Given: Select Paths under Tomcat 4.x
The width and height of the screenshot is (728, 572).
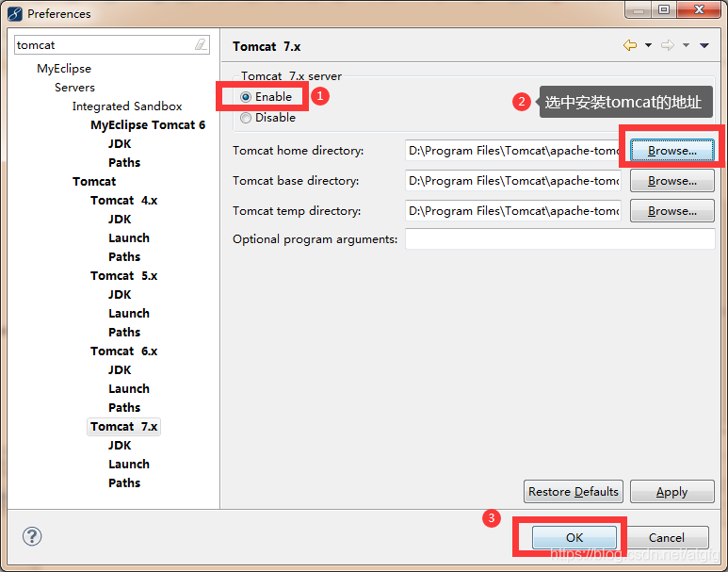Looking at the screenshot, I should 124,257.
